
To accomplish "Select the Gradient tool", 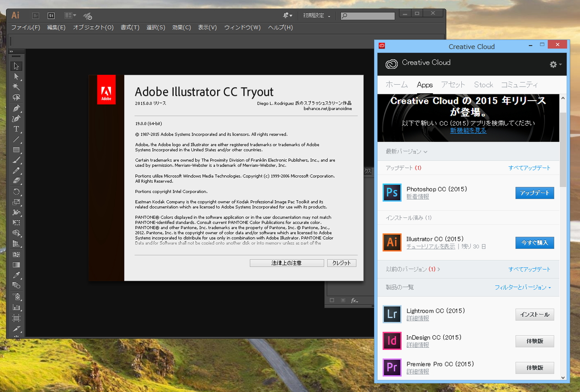I will tap(16, 265).
